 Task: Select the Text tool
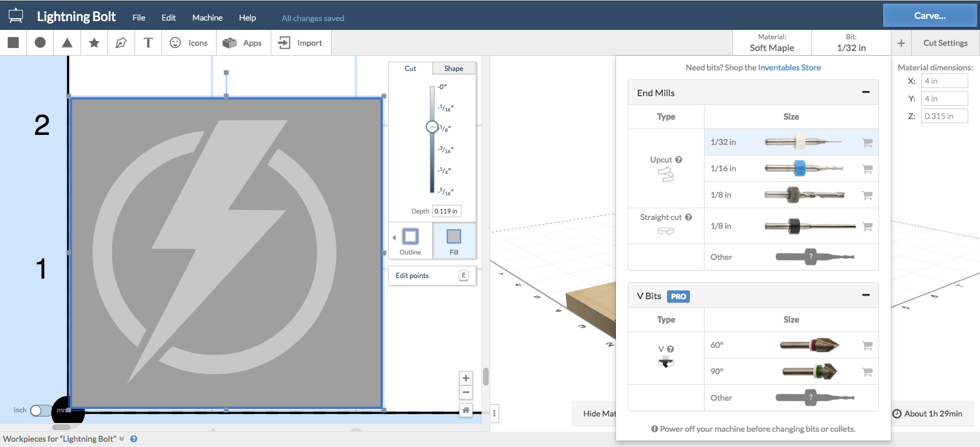pyautogui.click(x=148, y=42)
